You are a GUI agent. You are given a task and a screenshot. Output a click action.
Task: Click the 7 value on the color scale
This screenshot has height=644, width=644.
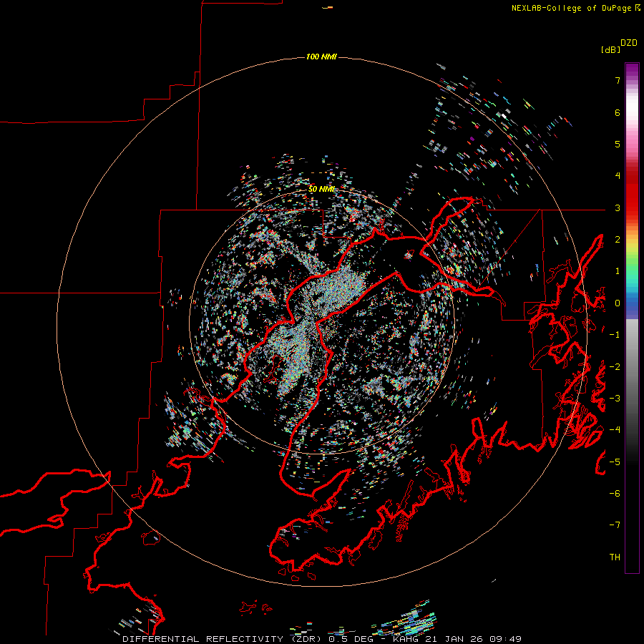click(618, 80)
